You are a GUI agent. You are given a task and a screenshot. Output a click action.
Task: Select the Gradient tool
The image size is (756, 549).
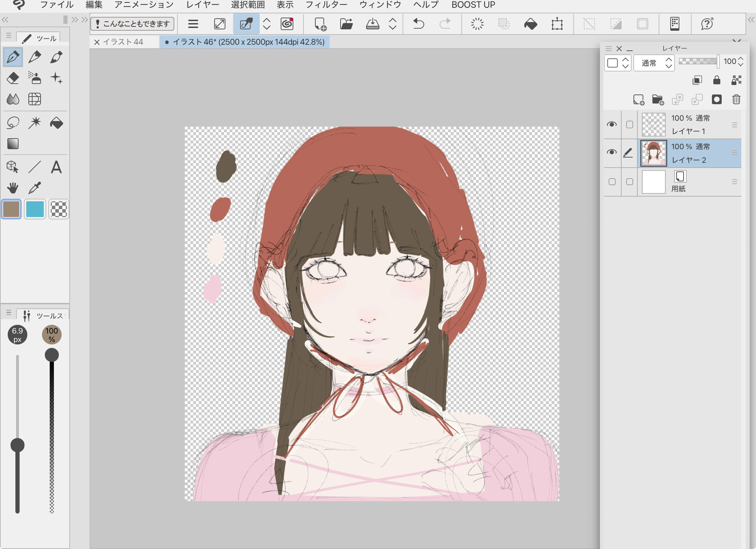tap(13, 144)
